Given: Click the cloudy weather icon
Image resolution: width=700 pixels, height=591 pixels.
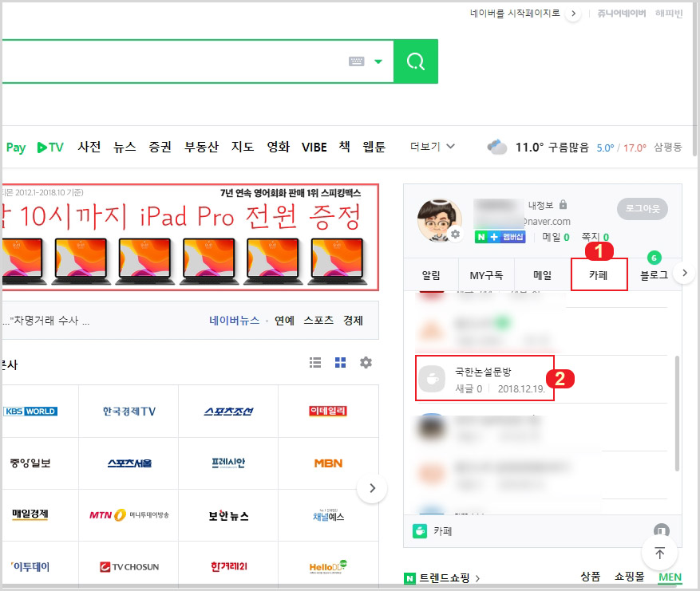Looking at the screenshot, I should point(497,147).
